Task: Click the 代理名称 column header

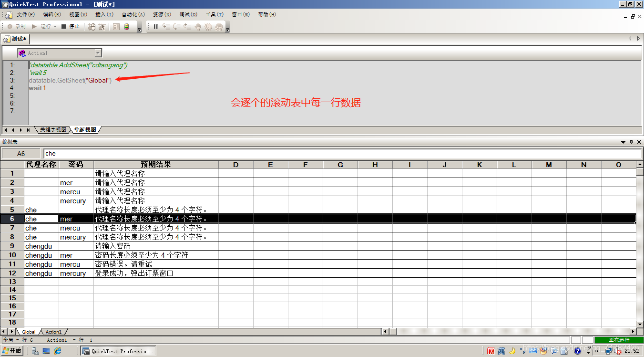Action: coord(41,165)
